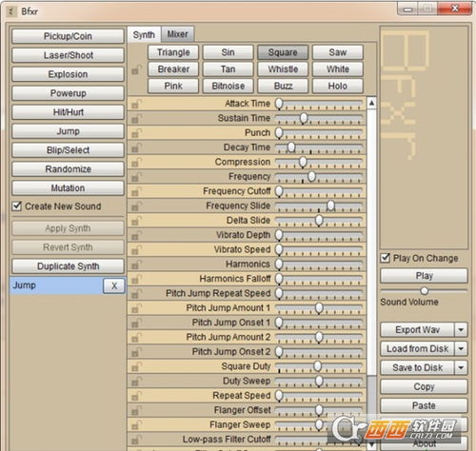This screenshot has width=476, height=451.
Task: Toggle lock icon for Duty Sweep
Action: coord(136,381)
